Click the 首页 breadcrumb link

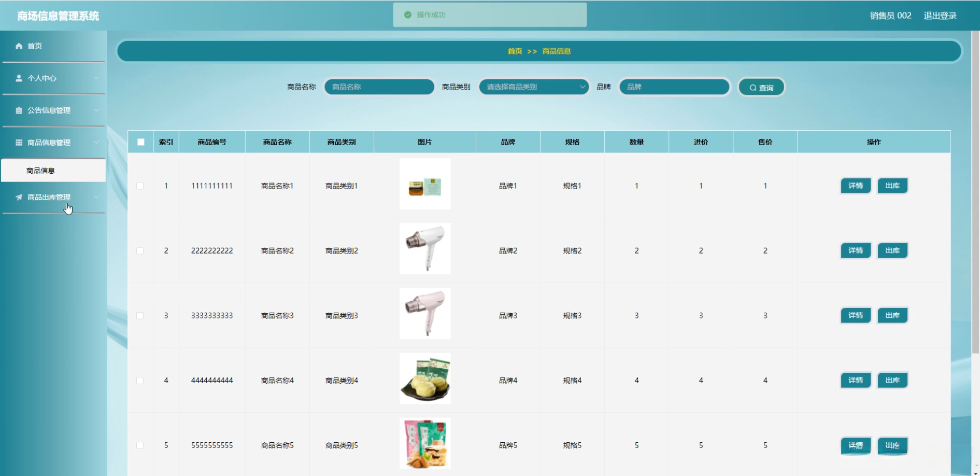click(x=515, y=51)
